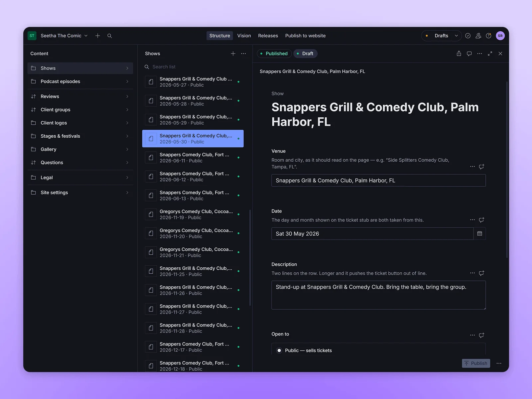Select the Published status chip

[x=274, y=54]
